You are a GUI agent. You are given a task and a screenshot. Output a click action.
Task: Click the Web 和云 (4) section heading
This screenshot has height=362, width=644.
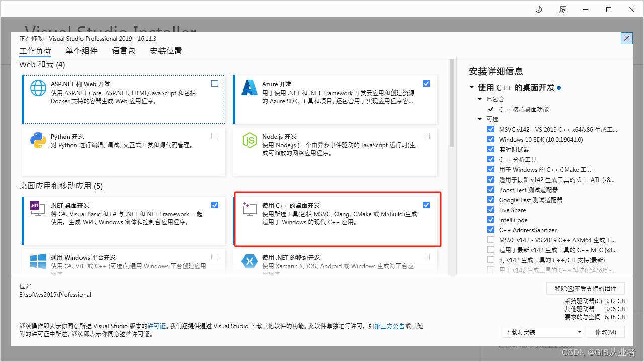[42, 65]
